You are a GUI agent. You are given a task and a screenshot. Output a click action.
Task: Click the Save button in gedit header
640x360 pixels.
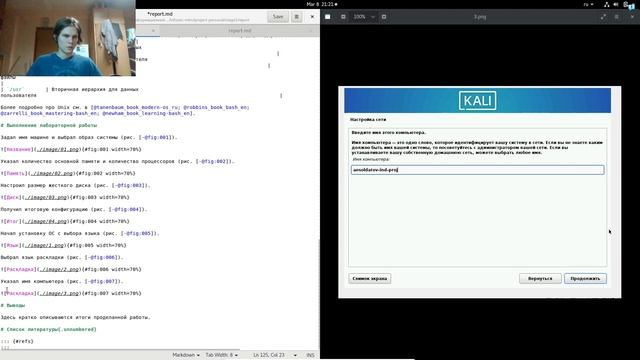pyautogui.click(x=278, y=17)
